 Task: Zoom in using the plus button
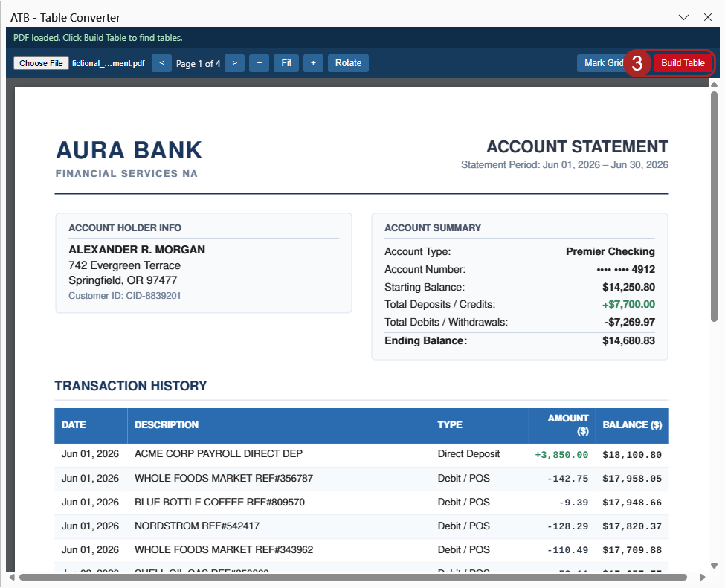click(x=313, y=63)
